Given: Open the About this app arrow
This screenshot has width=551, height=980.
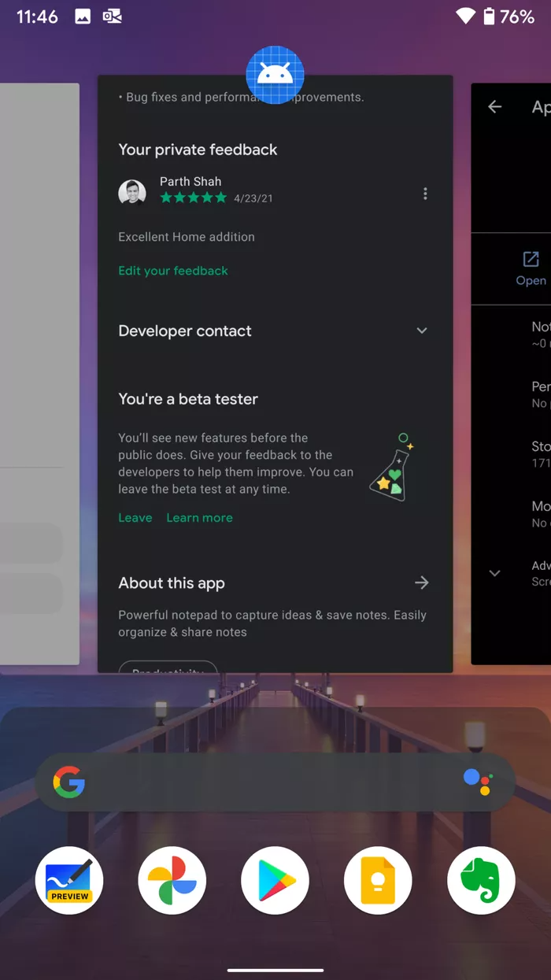Looking at the screenshot, I should pyautogui.click(x=422, y=582).
